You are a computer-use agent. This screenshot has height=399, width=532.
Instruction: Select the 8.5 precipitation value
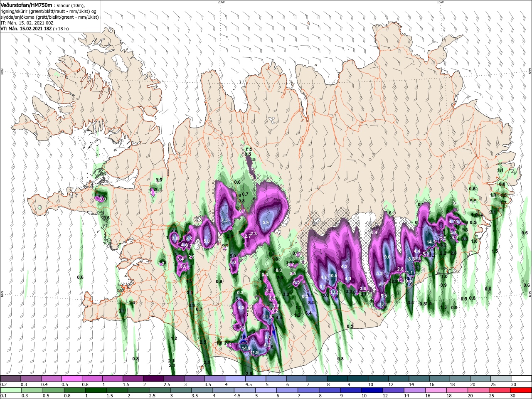point(311,303)
